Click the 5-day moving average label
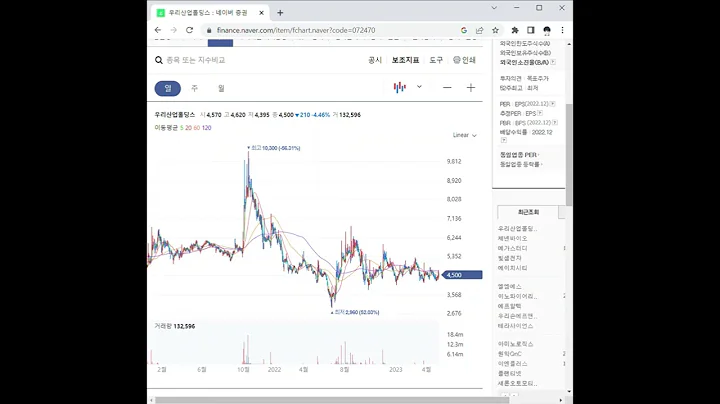720x404 pixels. (x=181, y=128)
